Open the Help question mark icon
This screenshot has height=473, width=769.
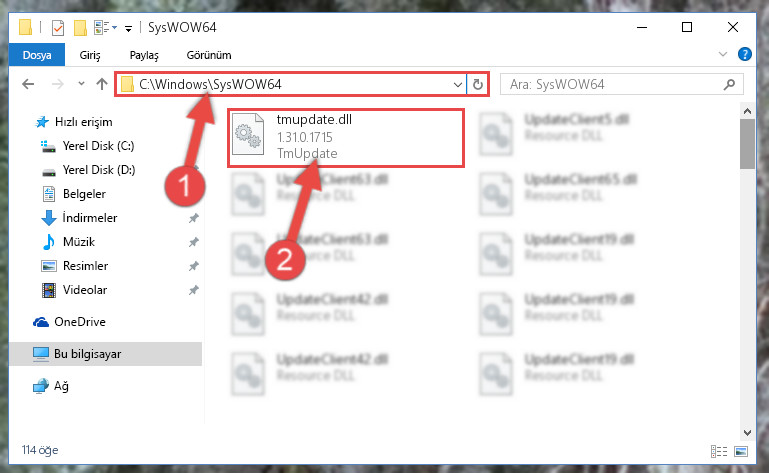click(744, 54)
